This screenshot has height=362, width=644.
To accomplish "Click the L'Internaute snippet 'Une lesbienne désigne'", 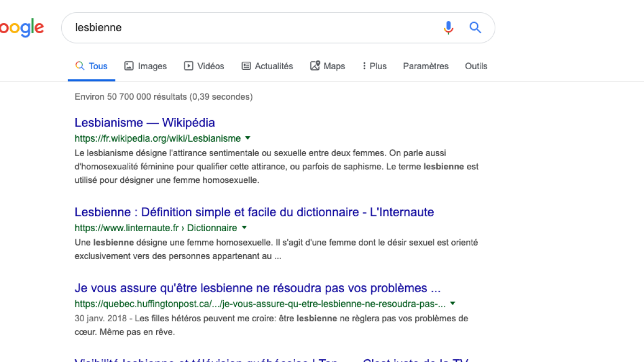I will (276, 249).
